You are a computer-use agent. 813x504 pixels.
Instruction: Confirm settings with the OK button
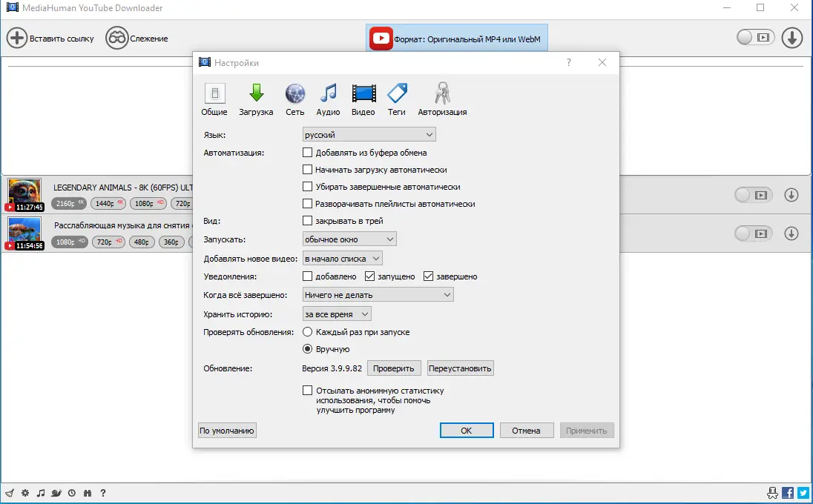coord(467,431)
